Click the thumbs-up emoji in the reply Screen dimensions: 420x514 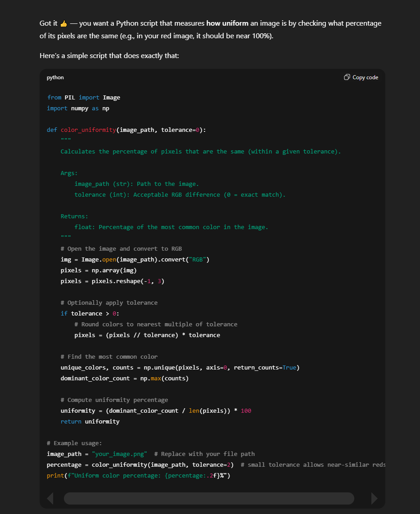pos(63,23)
